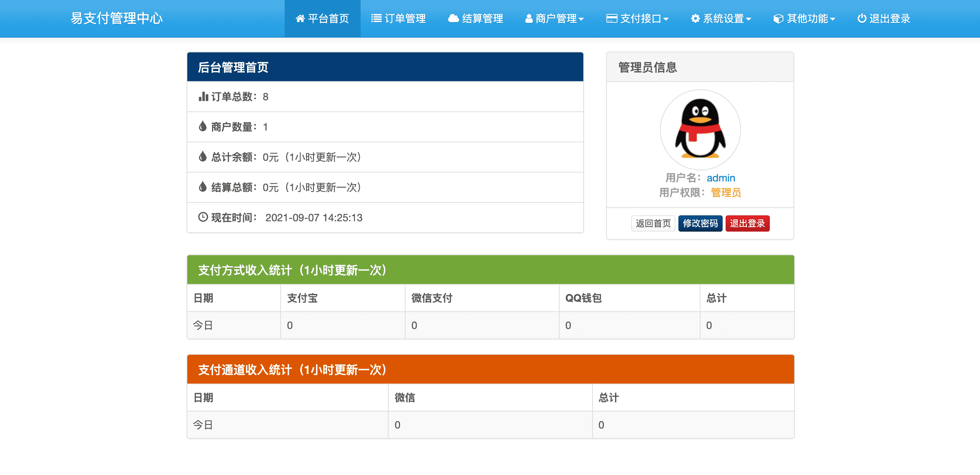Click the list icon beside 订单管理
Viewport: 980px width, 475px height.
pos(376,19)
